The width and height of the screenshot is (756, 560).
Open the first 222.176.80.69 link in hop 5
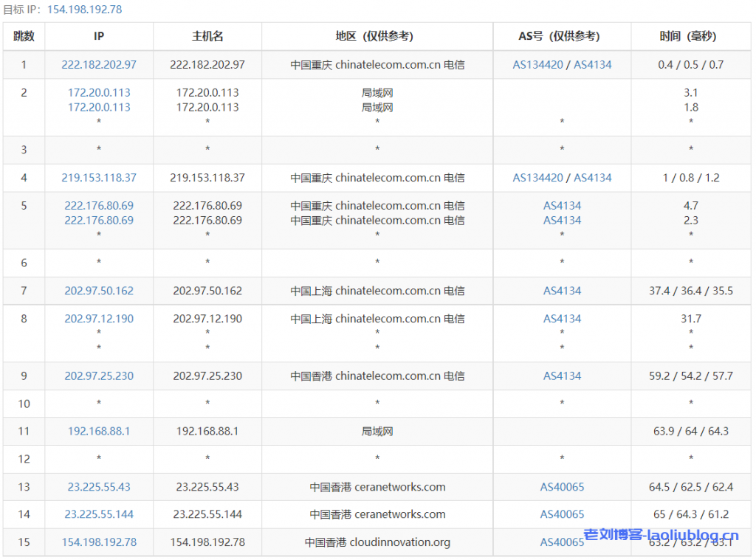pos(99,206)
